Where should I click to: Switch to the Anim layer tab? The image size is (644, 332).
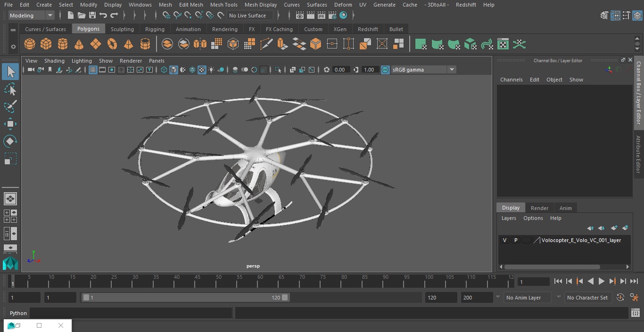pos(565,208)
